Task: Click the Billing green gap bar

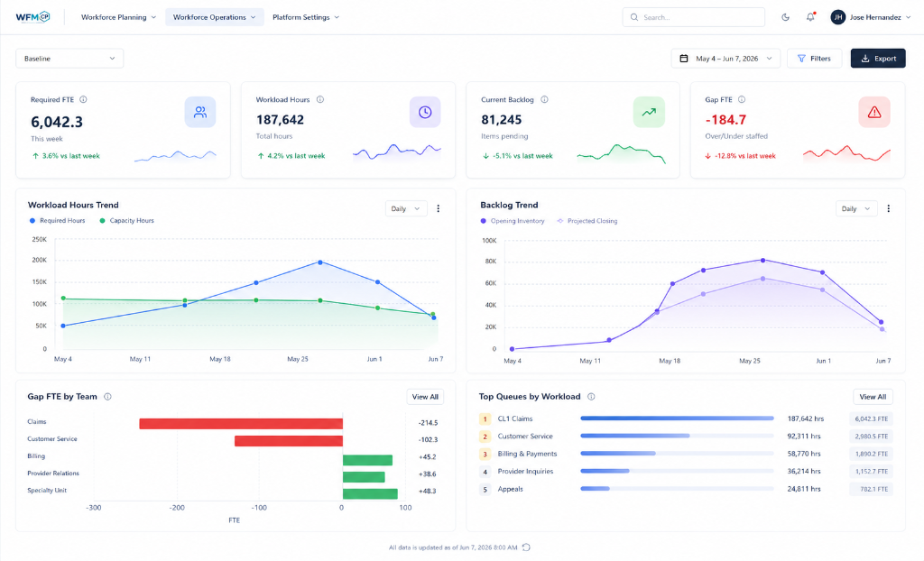Action: coord(368,460)
